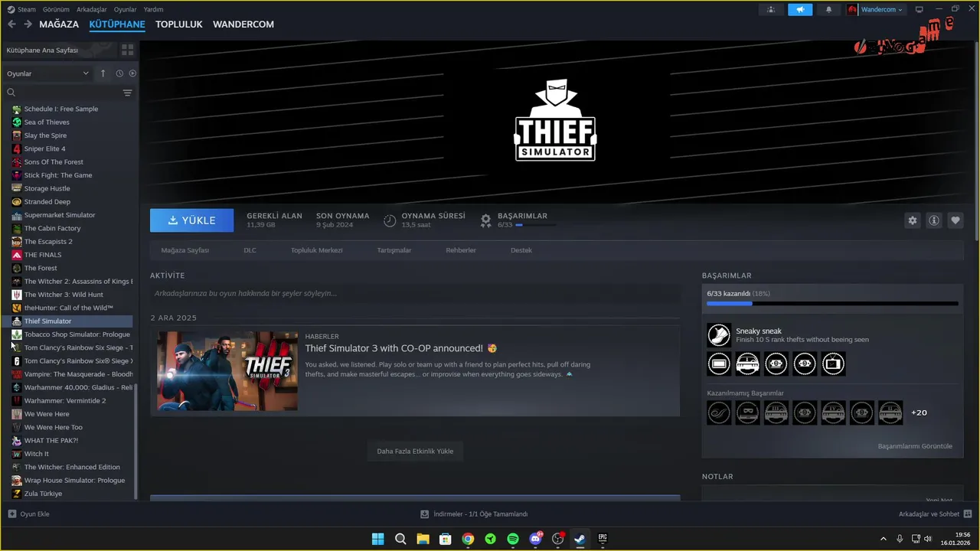980x551 pixels.
Task: Go to KÜTÜPHANE tab
Action: click(x=117, y=24)
